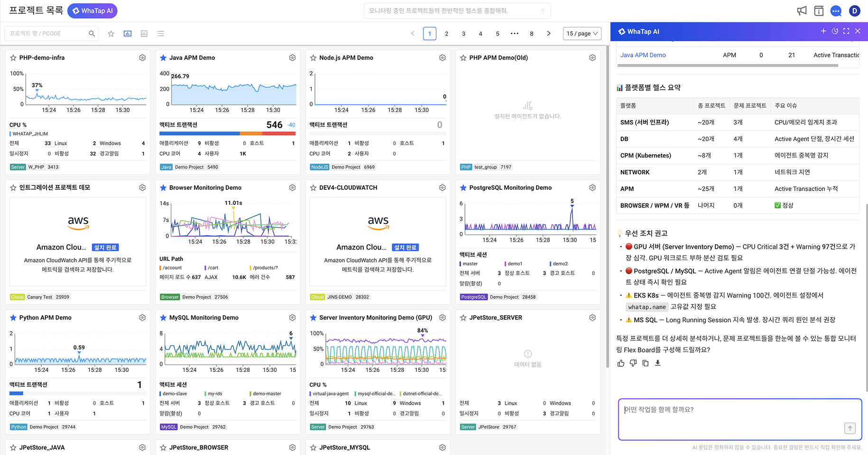The image size is (868, 455).
Task: Send the AI chat message arrow button
Action: (850, 428)
